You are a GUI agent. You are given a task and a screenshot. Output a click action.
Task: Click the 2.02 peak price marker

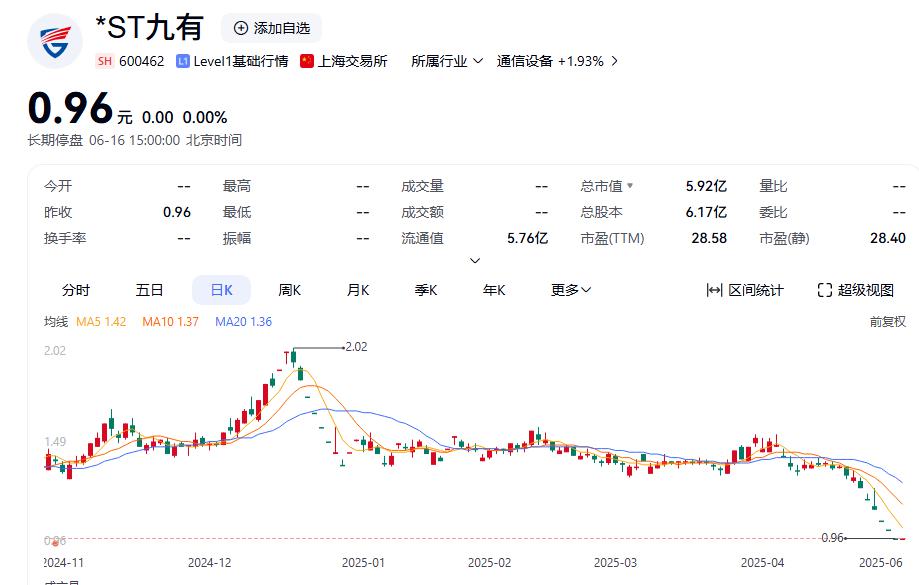356,346
